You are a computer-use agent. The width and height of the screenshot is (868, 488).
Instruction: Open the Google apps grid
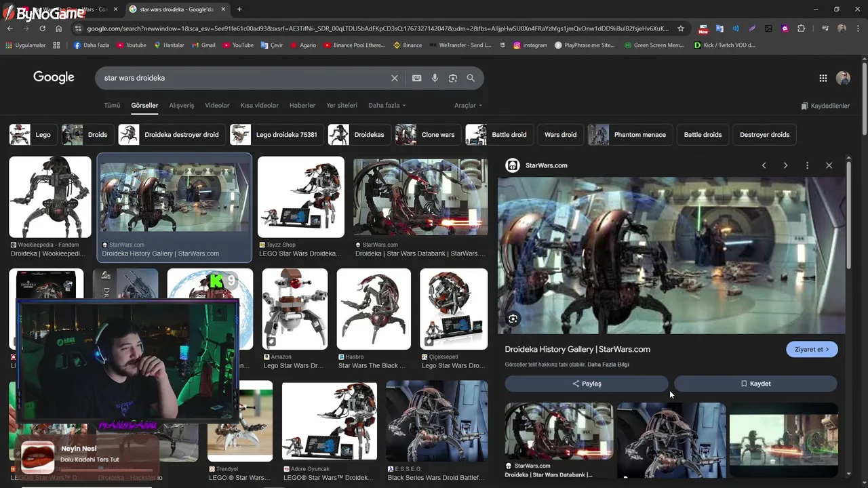click(823, 78)
